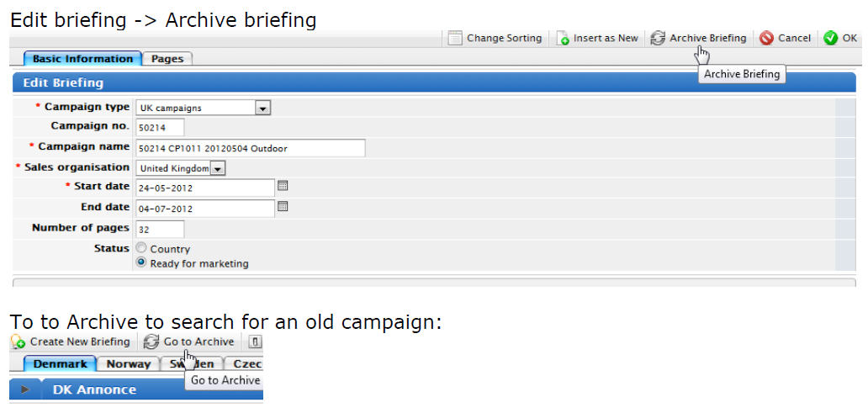Click the Number of pages field
The width and height of the screenshot is (868, 413).
(160, 229)
